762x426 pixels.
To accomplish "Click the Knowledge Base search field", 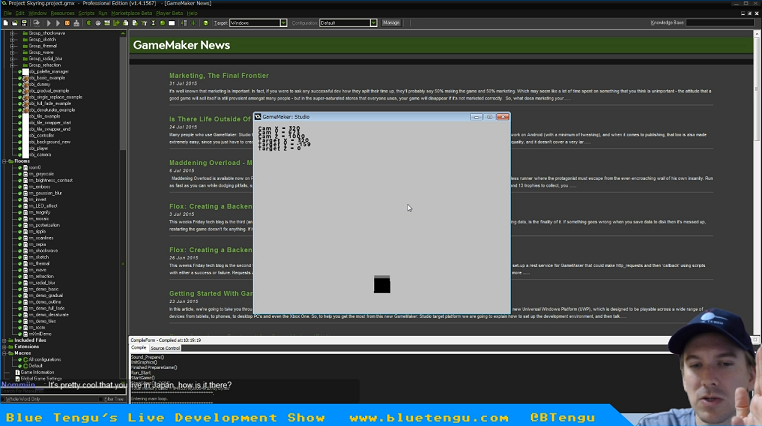I will pos(720,23).
